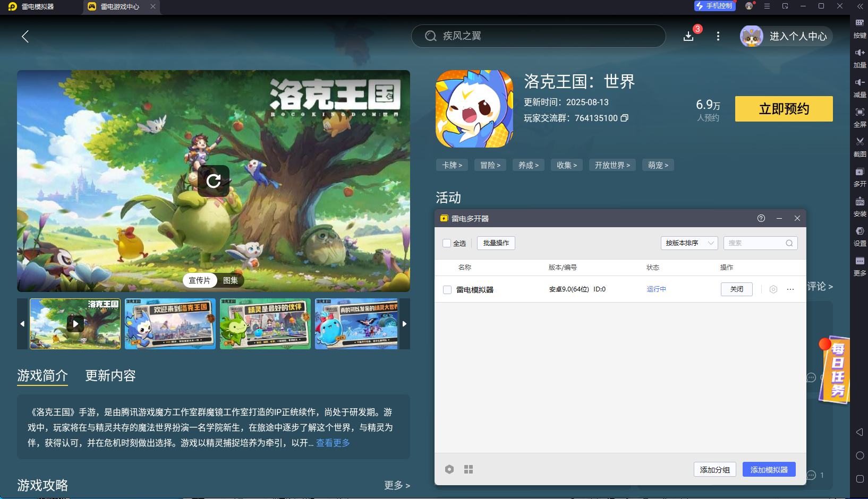This screenshot has width=868, height=499.
Task: Switch to the 更新内容 tab
Action: point(110,376)
